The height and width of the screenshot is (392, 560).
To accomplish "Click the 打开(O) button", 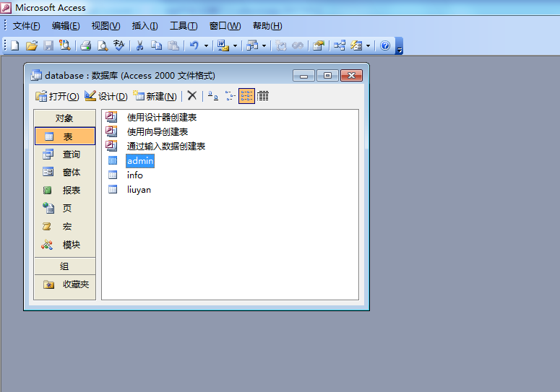I will point(57,96).
